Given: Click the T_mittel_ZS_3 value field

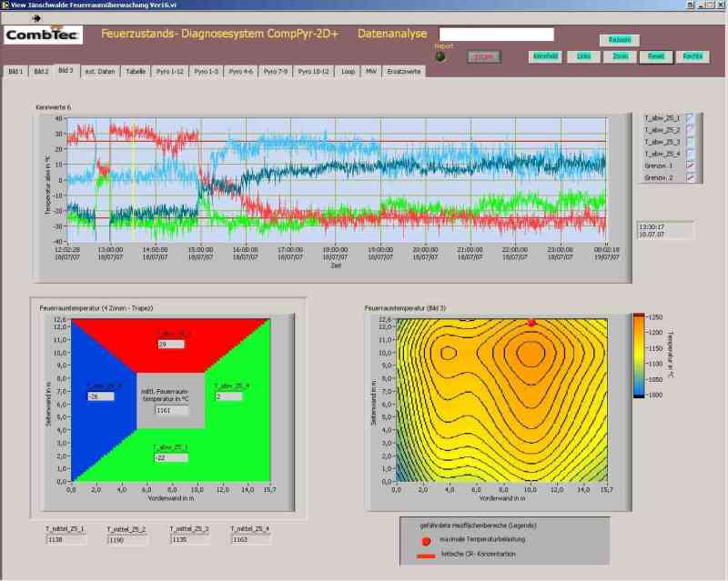Looking at the screenshot, I should coord(189,540).
